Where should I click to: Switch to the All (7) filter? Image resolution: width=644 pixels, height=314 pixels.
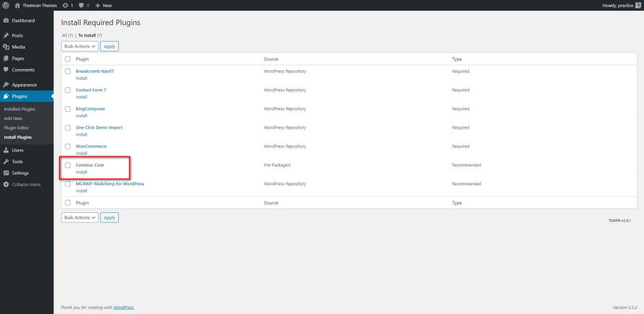tap(67, 36)
